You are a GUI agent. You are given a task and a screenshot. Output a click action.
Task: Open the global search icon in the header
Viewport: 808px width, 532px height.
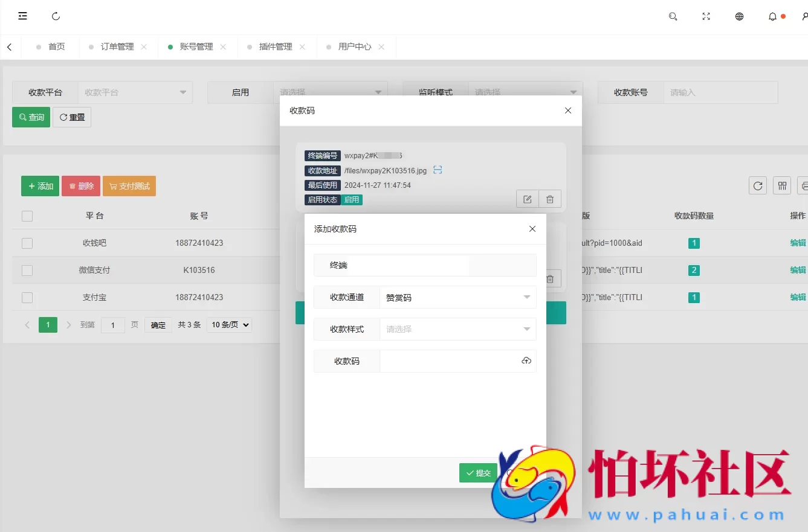coord(673,16)
